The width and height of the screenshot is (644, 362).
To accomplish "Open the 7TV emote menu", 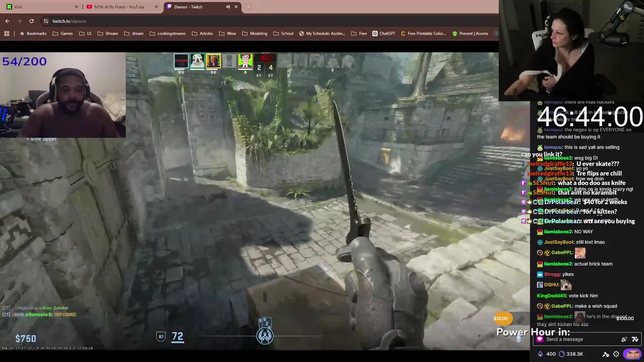I will click(635, 339).
